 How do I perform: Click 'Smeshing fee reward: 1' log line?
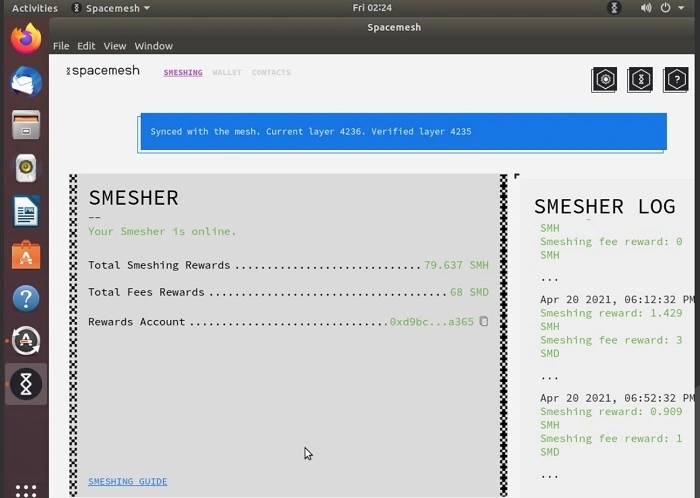point(611,439)
